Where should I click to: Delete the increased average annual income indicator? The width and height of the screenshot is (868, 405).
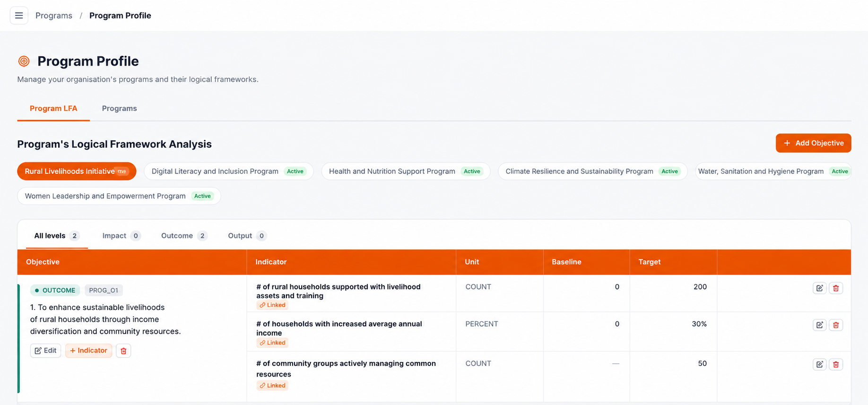(835, 325)
